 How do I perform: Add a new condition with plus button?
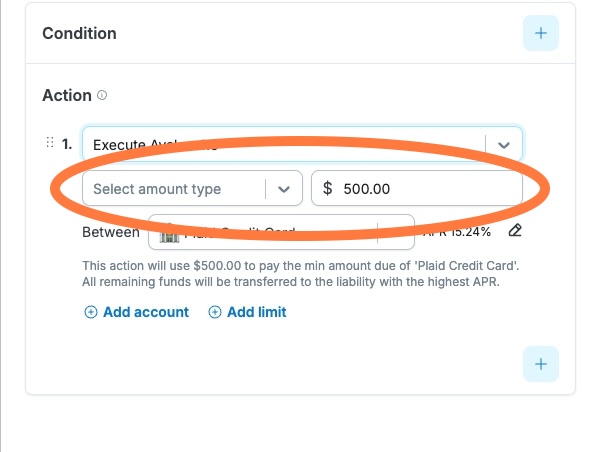pos(541,33)
